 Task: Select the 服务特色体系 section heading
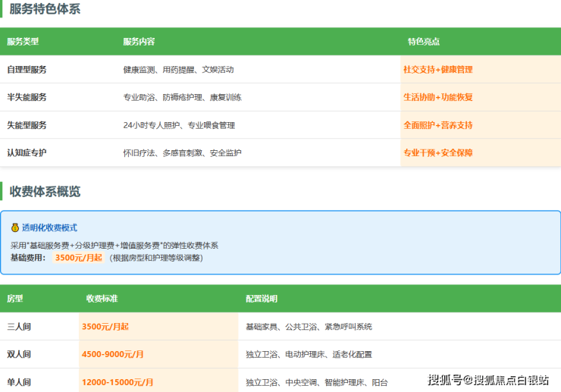(x=45, y=9)
